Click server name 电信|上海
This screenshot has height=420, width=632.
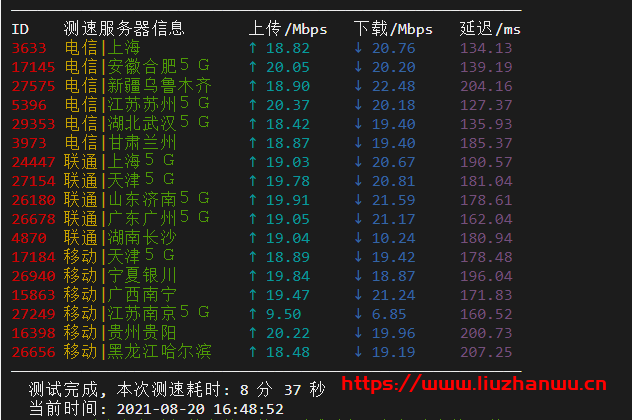(102, 48)
